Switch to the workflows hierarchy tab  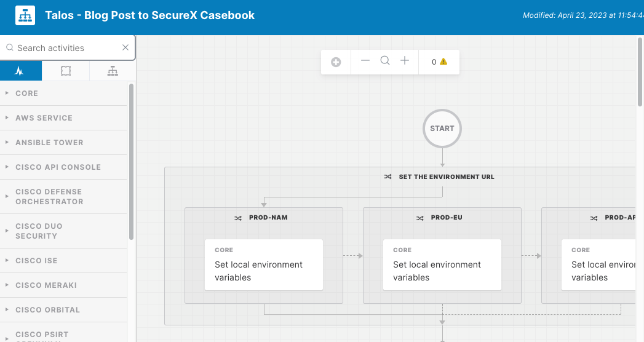tap(113, 71)
